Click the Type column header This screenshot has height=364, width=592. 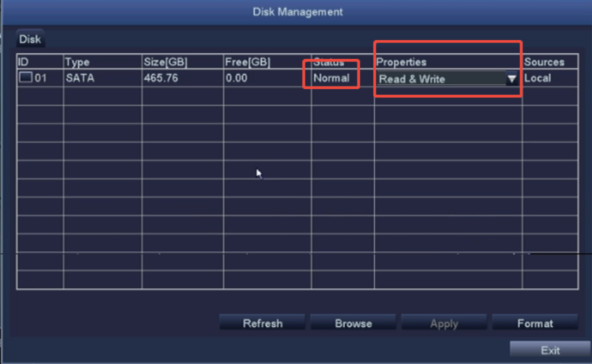[77, 62]
